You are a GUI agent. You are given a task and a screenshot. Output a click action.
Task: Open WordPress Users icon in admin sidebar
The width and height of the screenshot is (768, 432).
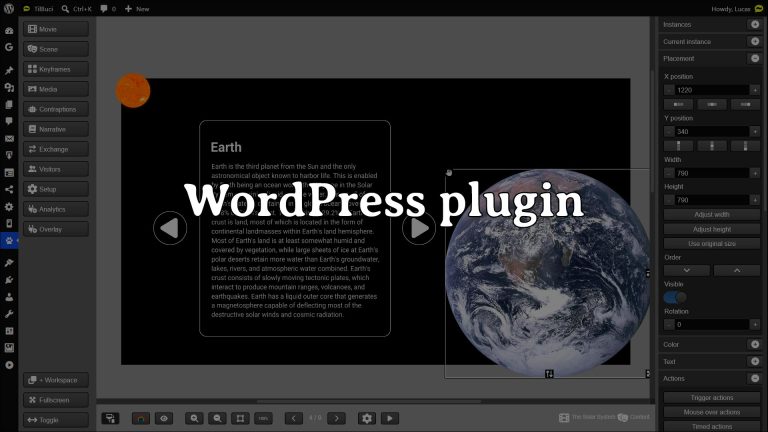pos(9,297)
